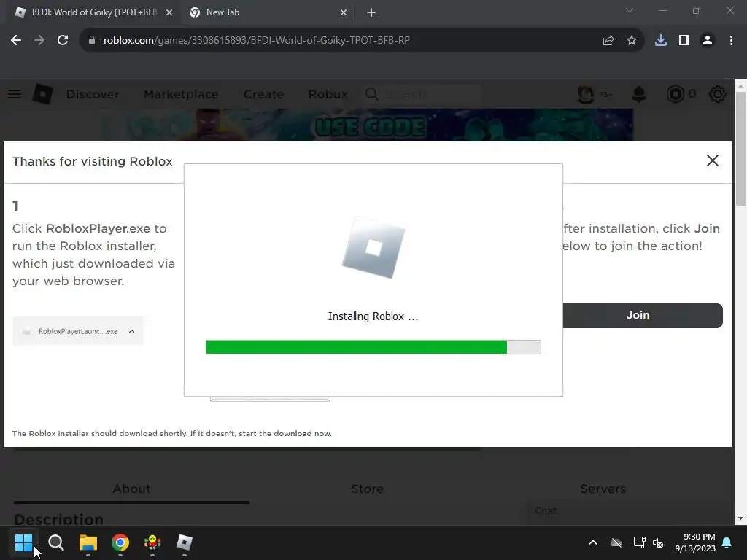The image size is (747, 560).
Task: Open the Chrome profile icon
Action: (708, 41)
